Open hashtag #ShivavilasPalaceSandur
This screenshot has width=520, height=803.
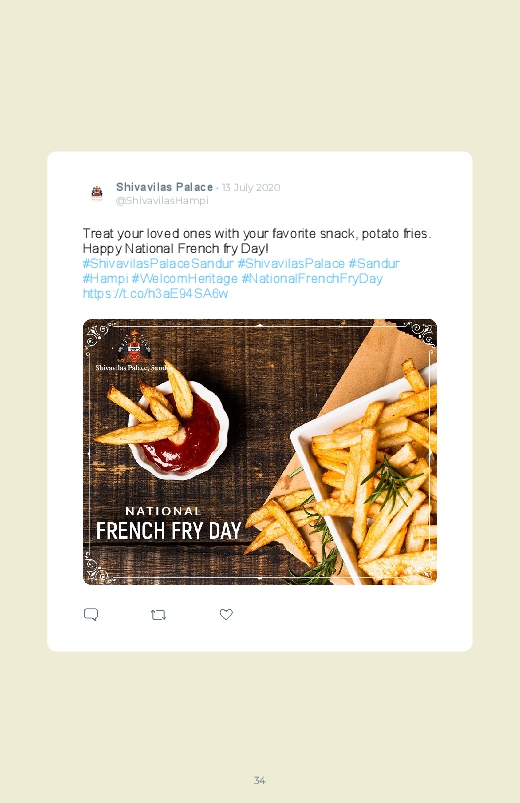click(158, 263)
